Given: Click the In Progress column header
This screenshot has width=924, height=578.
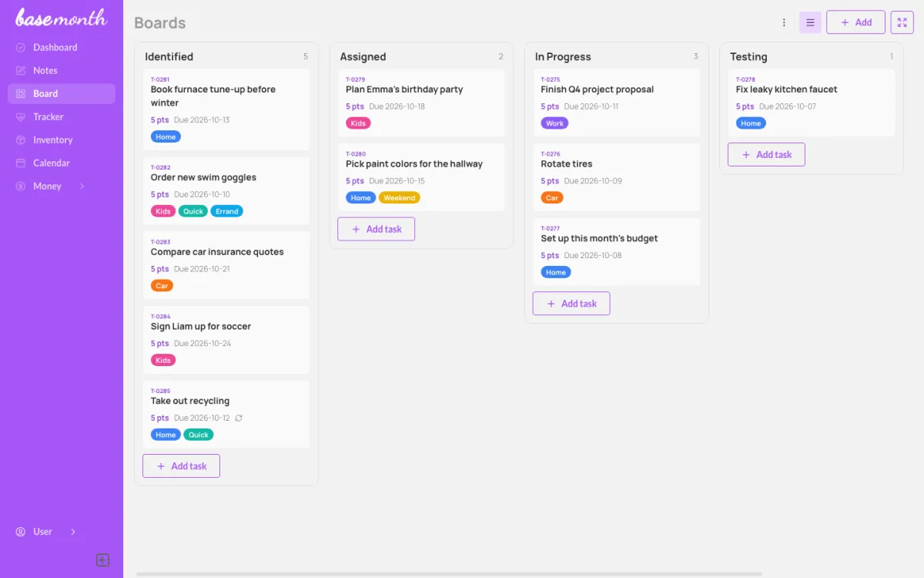Looking at the screenshot, I should [563, 56].
